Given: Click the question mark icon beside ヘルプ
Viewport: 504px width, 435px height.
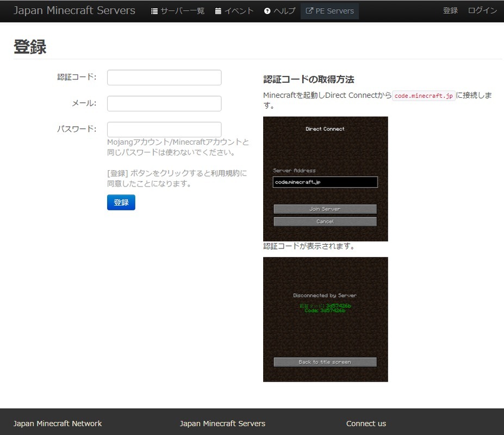Looking at the screenshot, I should (x=267, y=11).
